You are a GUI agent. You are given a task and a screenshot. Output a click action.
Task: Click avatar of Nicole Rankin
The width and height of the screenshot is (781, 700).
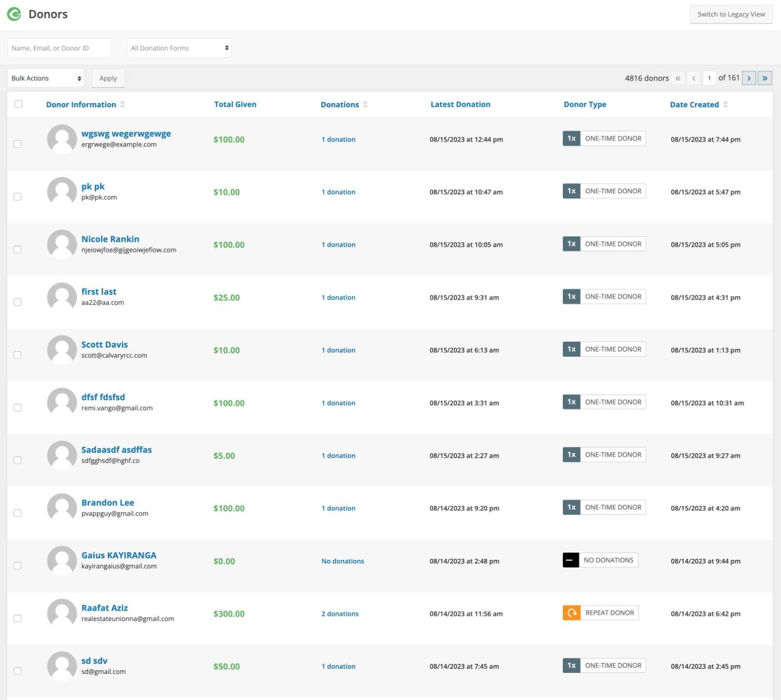[62, 244]
